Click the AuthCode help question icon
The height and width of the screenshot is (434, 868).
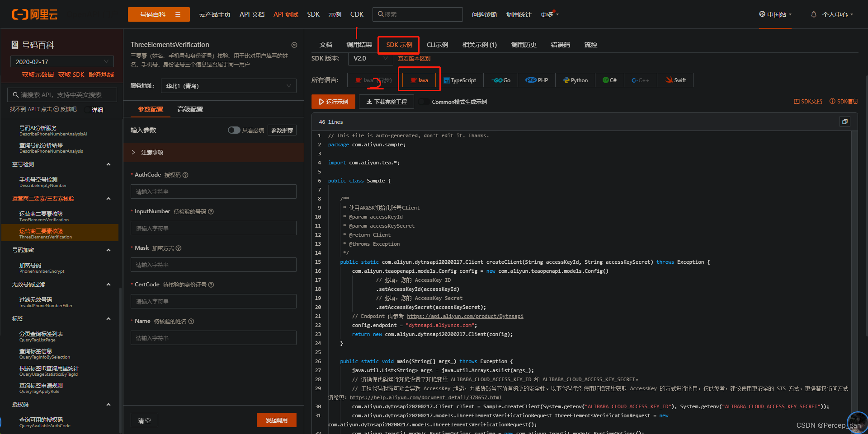[185, 175]
